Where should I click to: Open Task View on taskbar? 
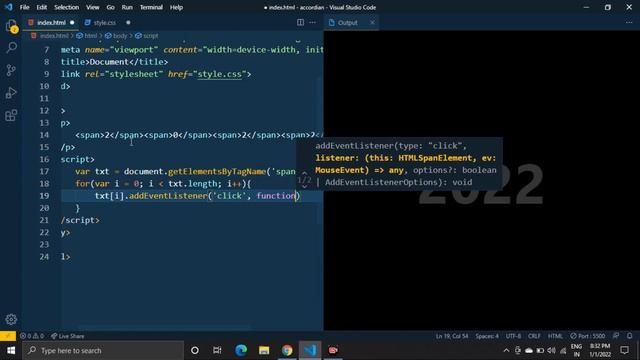[x=217, y=351]
